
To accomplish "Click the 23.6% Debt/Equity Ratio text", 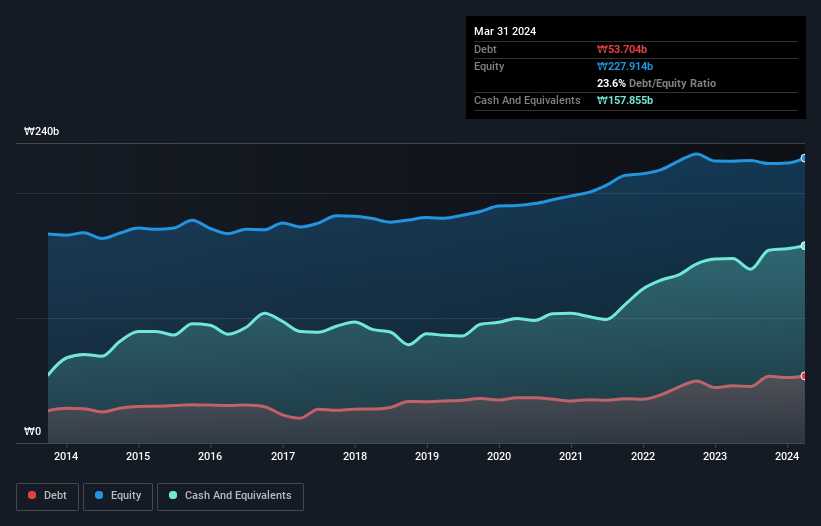I will (657, 83).
